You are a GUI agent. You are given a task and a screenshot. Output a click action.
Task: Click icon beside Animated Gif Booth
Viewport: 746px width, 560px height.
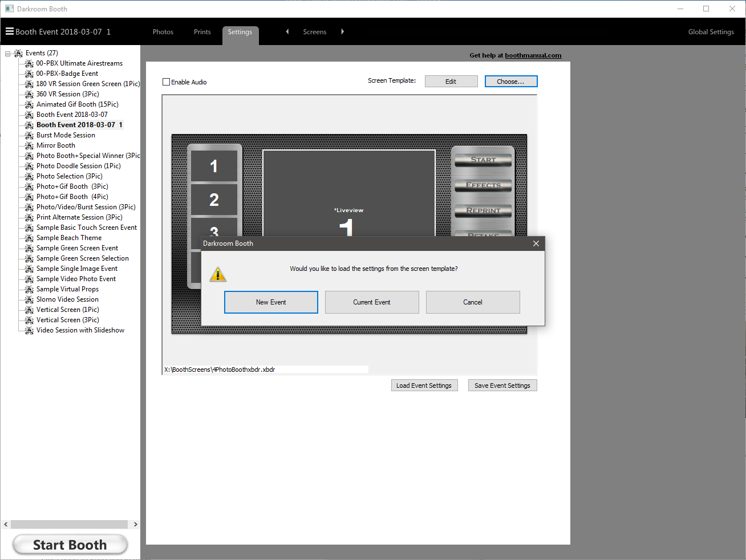click(30, 104)
